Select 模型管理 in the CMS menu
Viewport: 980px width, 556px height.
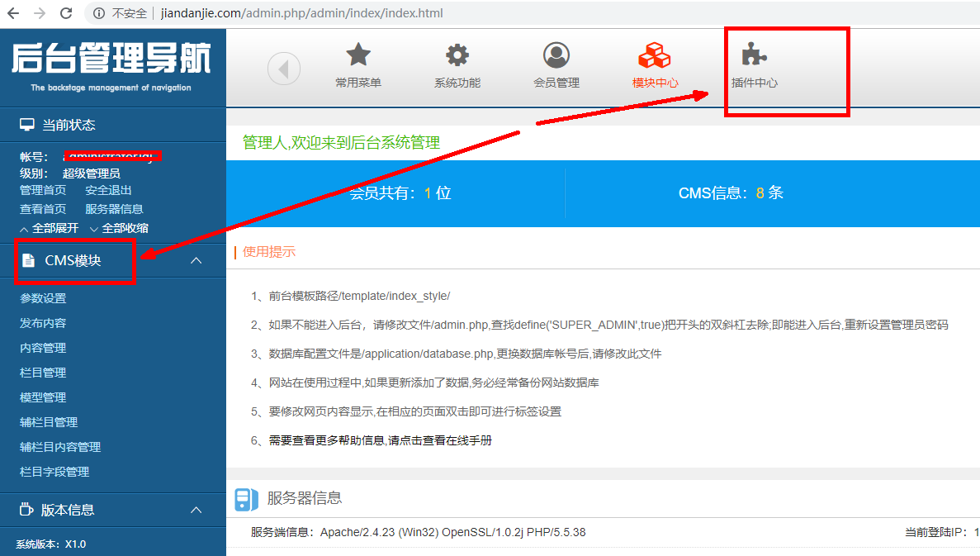(x=43, y=397)
